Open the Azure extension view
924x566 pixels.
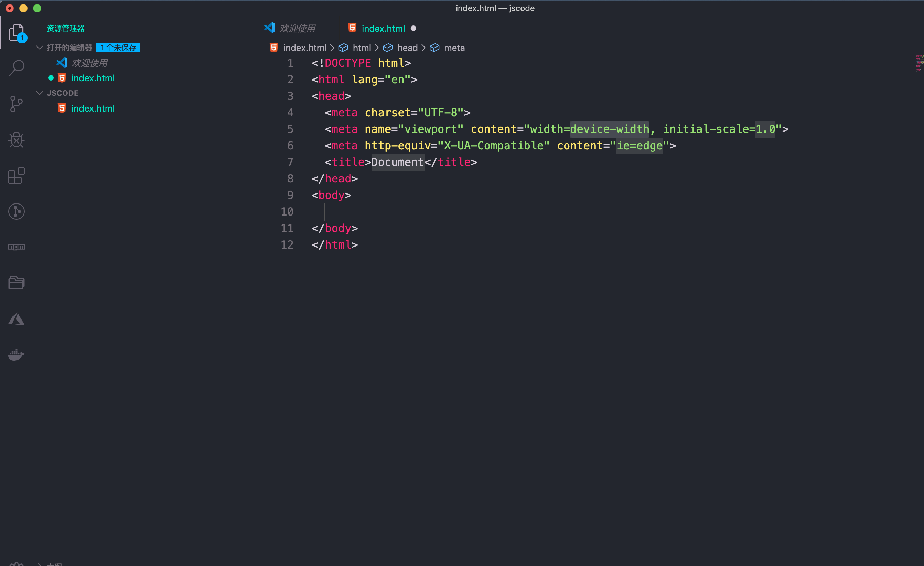[x=17, y=319]
